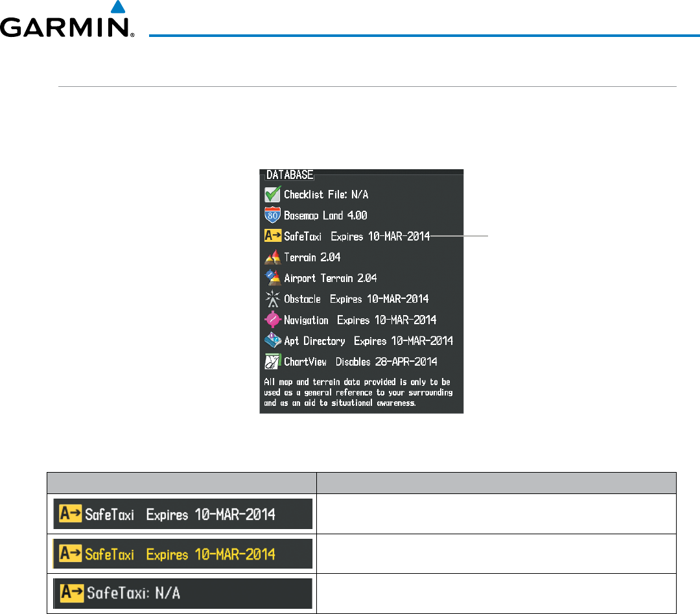Click the Apt Directory icon

pyautogui.click(x=273, y=340)
